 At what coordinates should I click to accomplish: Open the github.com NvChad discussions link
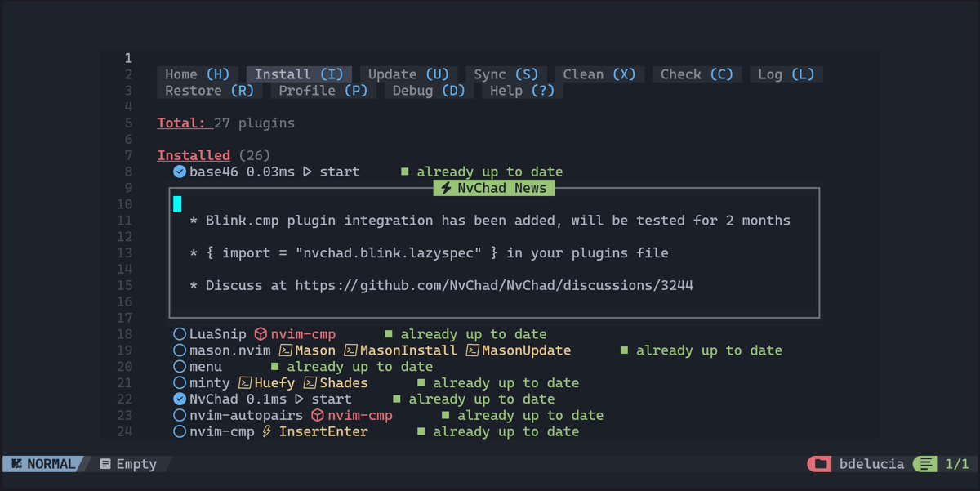[x=494, y=286]
